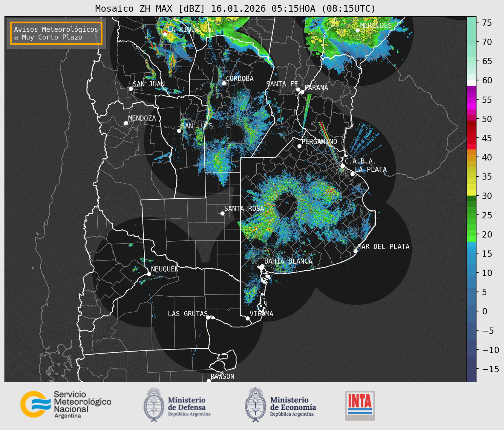The width and height of the screenshot is (504, 430).
Task: Click the Servicio Meteorológico Nacional circular logo
Action: (x=35, y=404)
